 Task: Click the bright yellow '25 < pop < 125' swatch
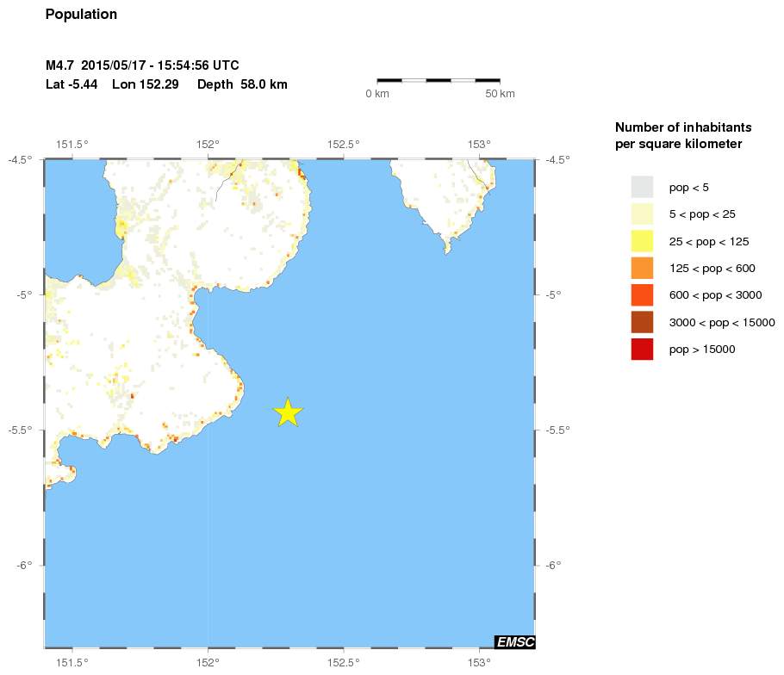642,241
